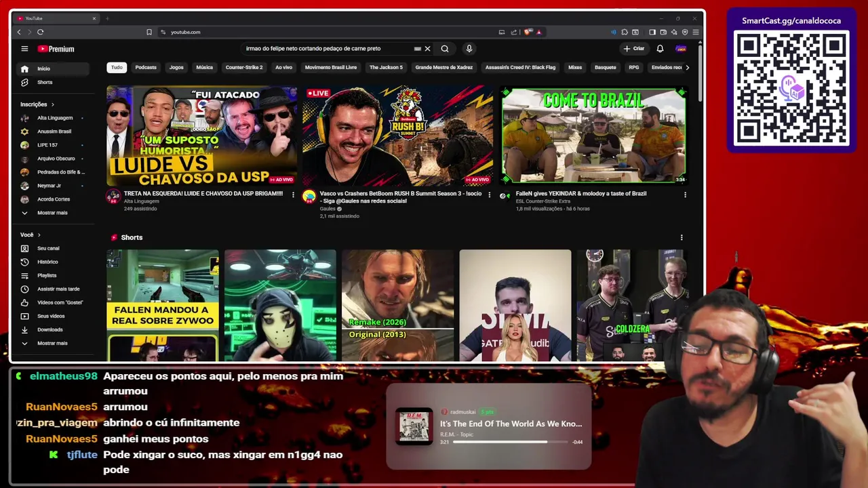Open Assistir mais tarde

click(x=54, y=289)
